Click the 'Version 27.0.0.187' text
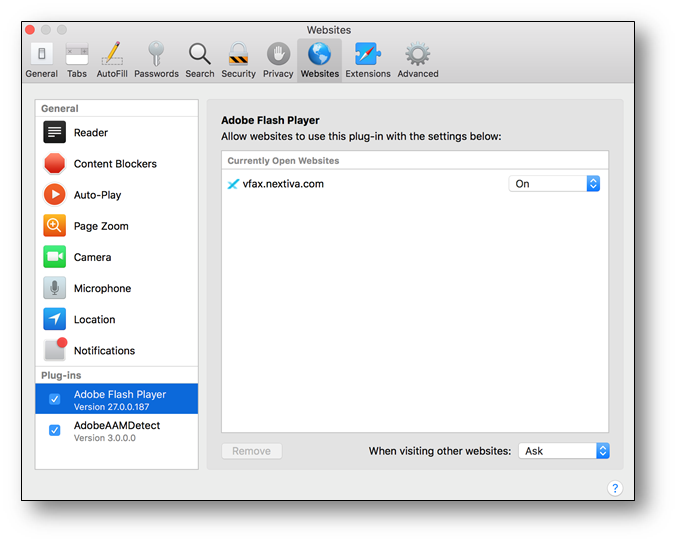Image resolution: width=677 pixels, height=543 pixels. click(111, 407)
